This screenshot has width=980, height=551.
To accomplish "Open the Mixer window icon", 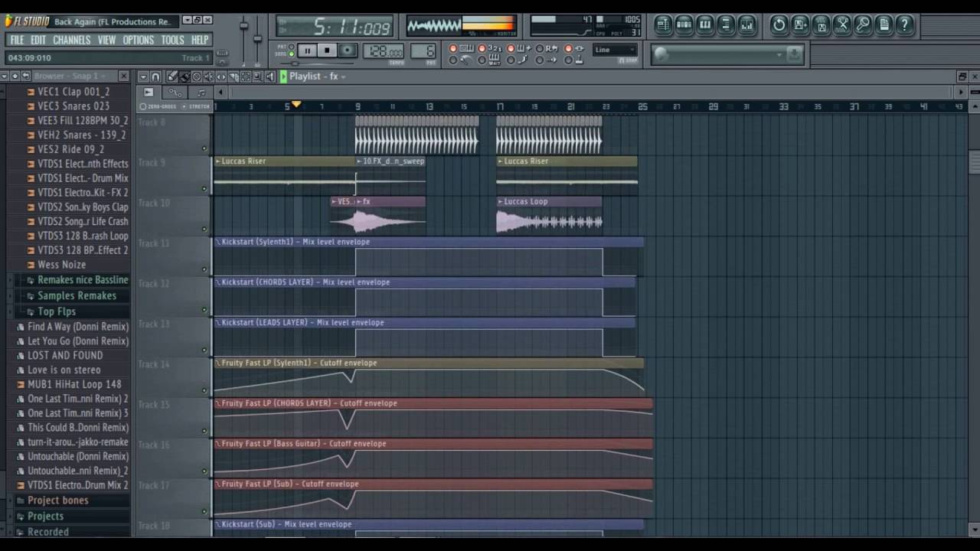I will (x=746, y=25).
